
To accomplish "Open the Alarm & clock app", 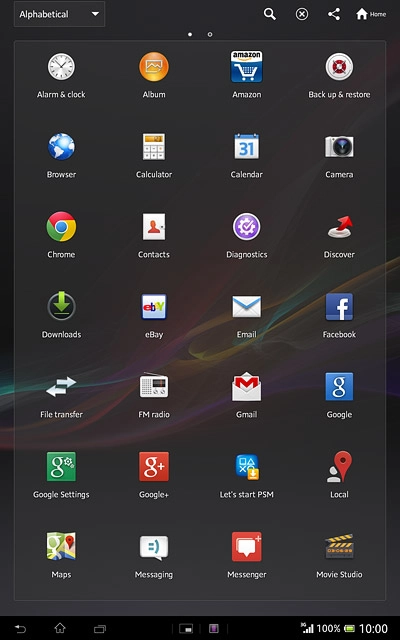I will [61, 67].
